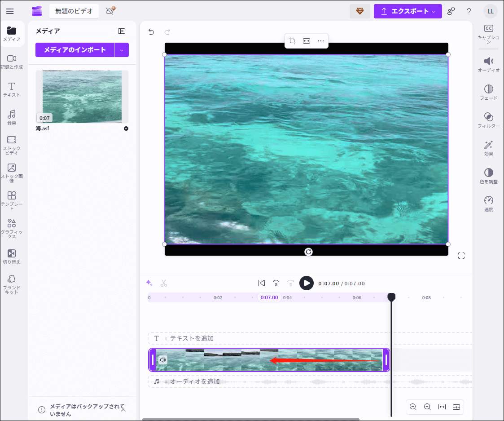Select the crop tool above video preview
504x421 pixels.
292,41
